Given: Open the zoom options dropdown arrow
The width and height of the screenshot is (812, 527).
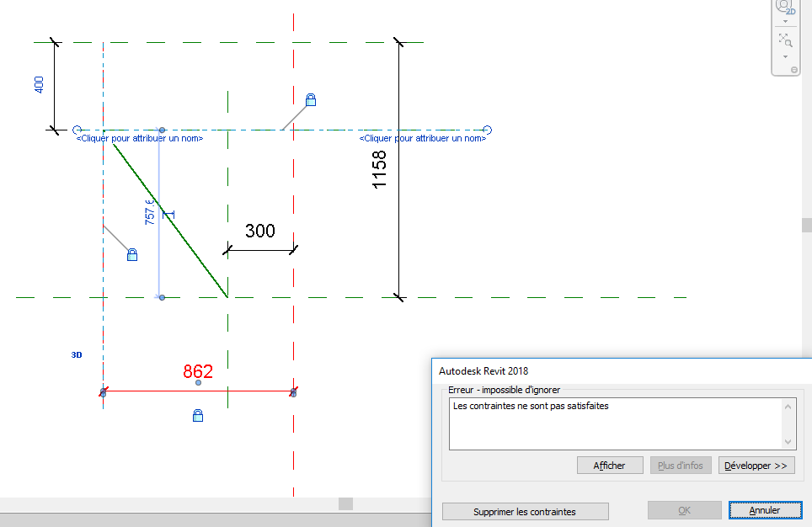Looking at the screenshot, I should [x=785, y=56].
